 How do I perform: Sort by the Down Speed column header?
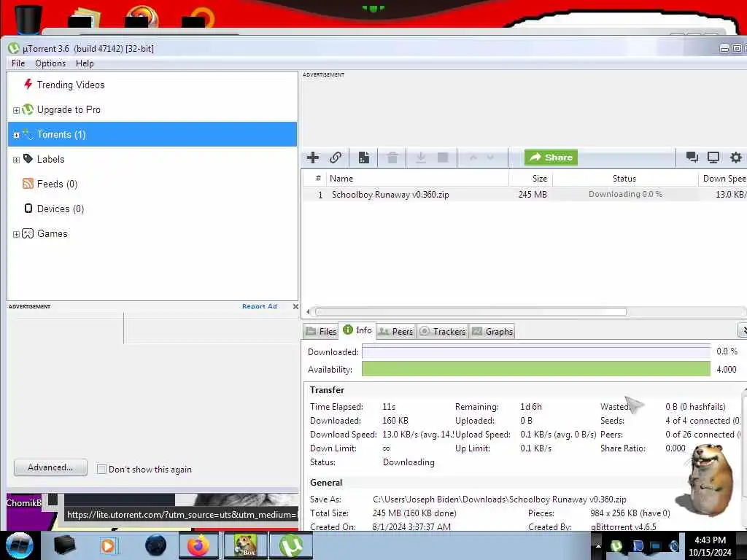pyautogui.click(x=723, y=179)
